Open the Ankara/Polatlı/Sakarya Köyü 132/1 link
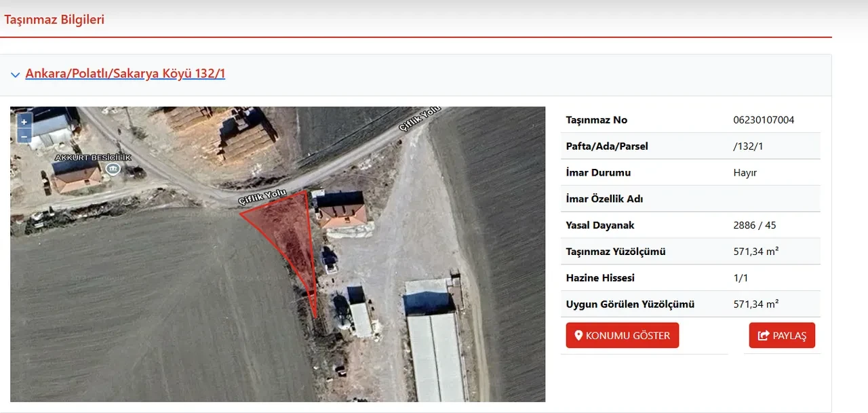 click(125, 73)
